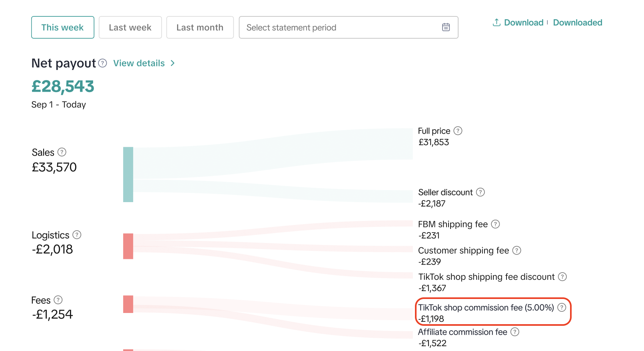Click help icon next to Net payout
644x351 pixels.
(x=103, y=63)
